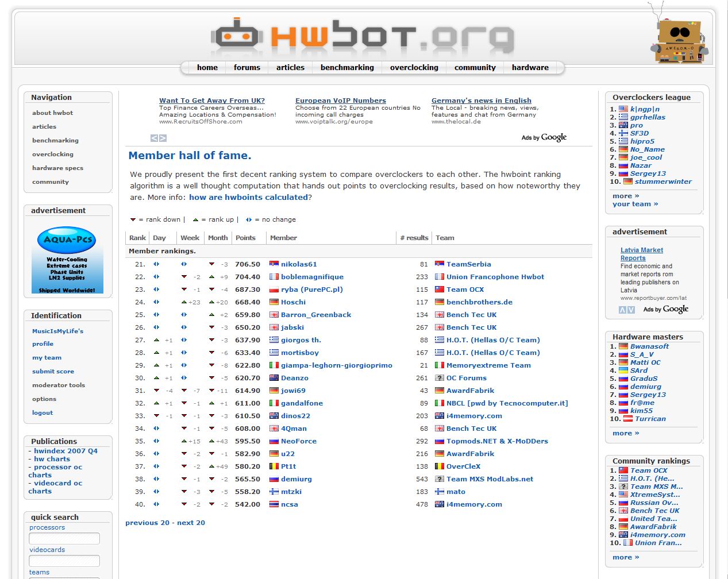Click the processors quick search field

[64, 538]
